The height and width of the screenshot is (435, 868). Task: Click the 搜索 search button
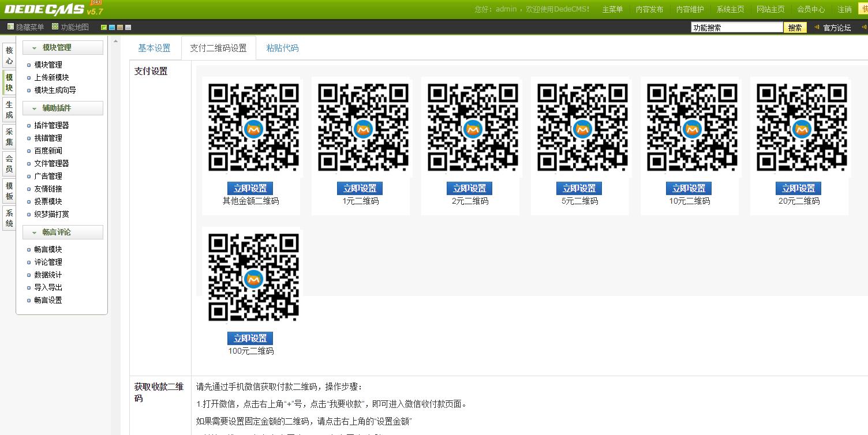[x=795, y=27]
